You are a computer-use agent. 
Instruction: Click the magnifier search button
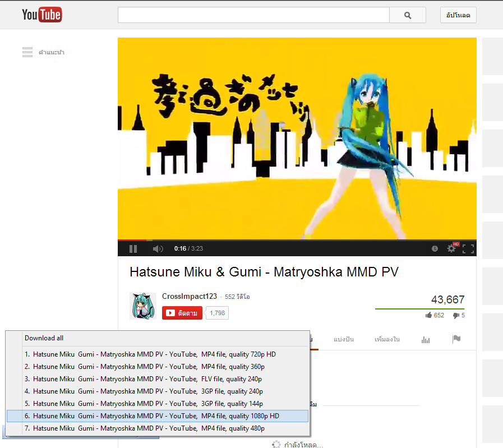408,15
